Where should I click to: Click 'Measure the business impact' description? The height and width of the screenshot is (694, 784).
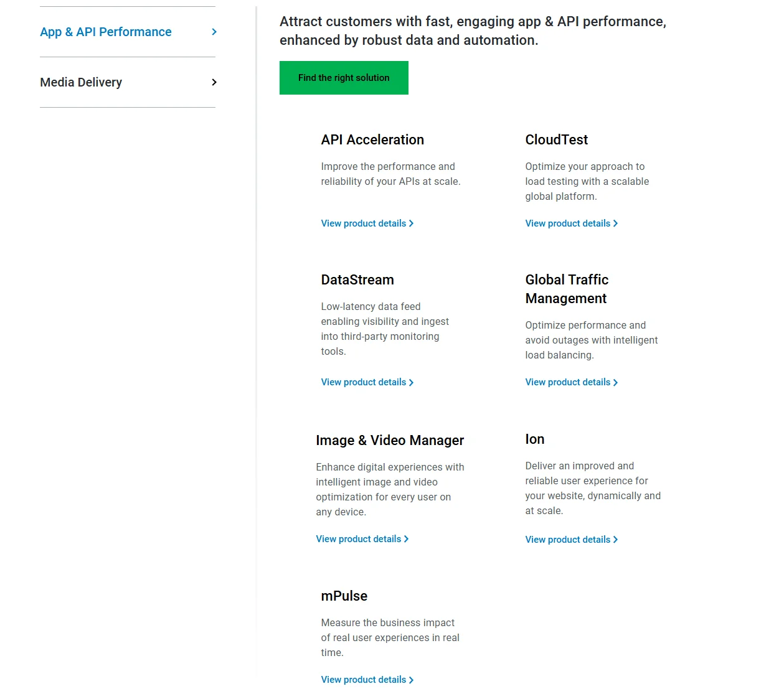tap(390, 637)
